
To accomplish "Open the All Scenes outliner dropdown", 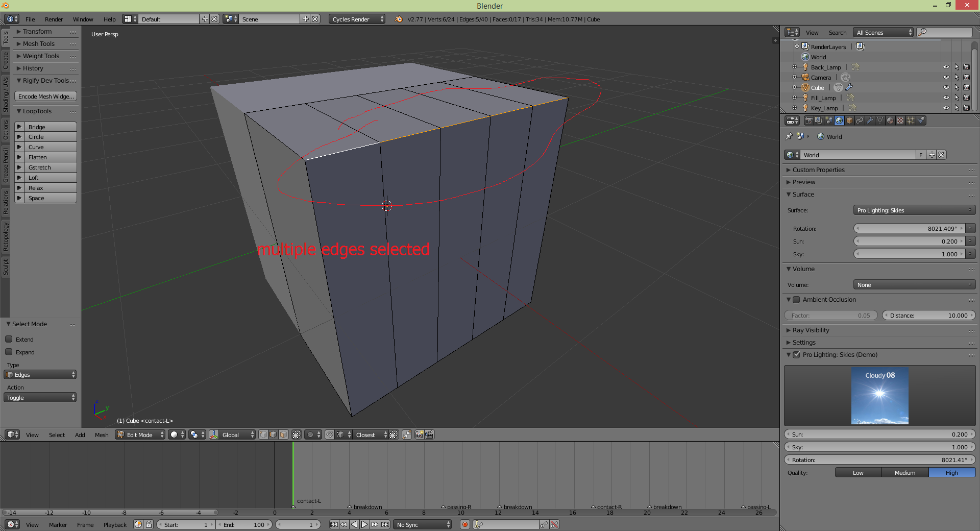I will [884, 32].
